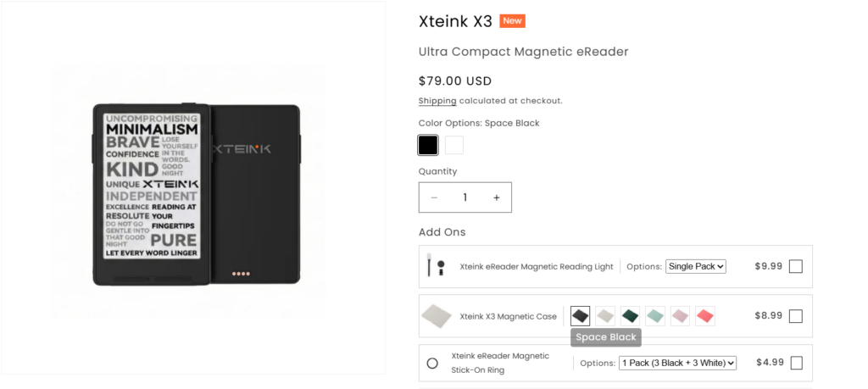Select the mint green magnetic case option
The image size is (868, 389).
coord(655,316)
